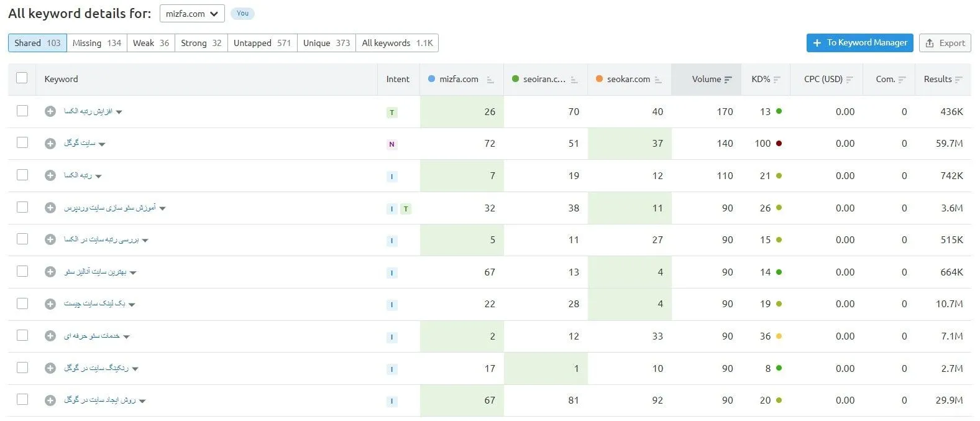Add keyword in the 742K results row
Viewport: 980px width, 421px height.
pos(50,175)
